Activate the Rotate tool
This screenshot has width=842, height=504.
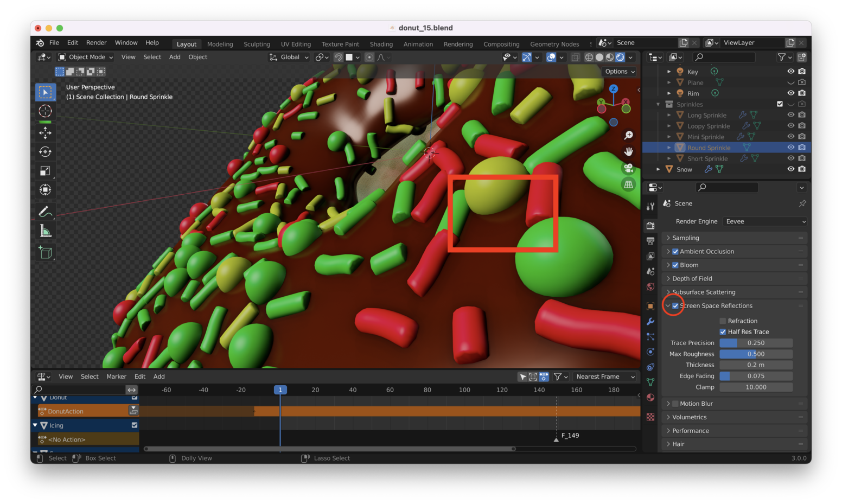click(x=45, y=151)
